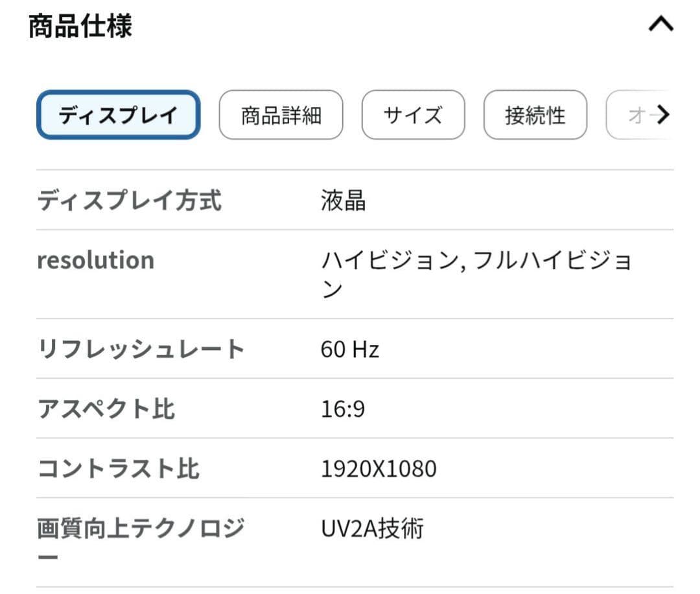This screenshot has height=594, width=700.
Task: Select the ディスプレイ filter chip
Action: coord(119,113)
